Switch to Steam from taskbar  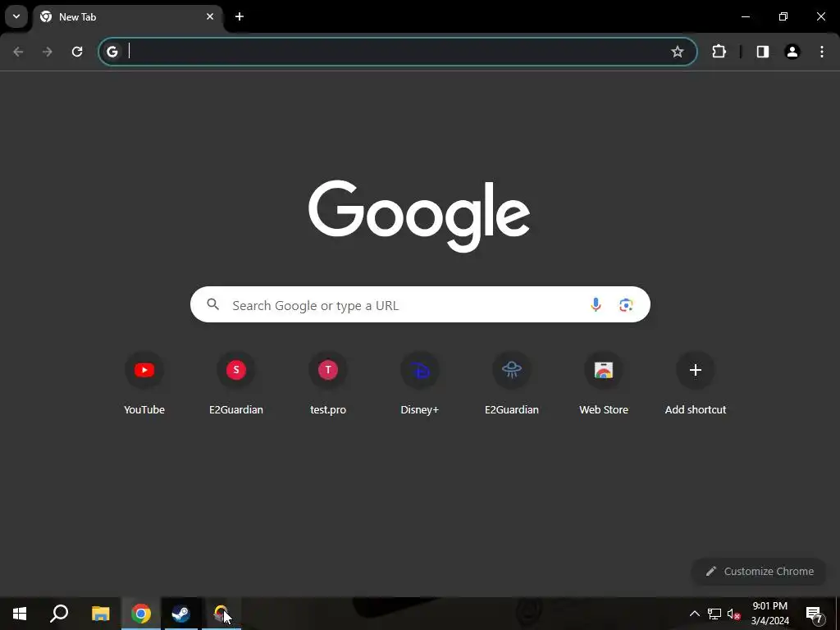pos(181,614)
